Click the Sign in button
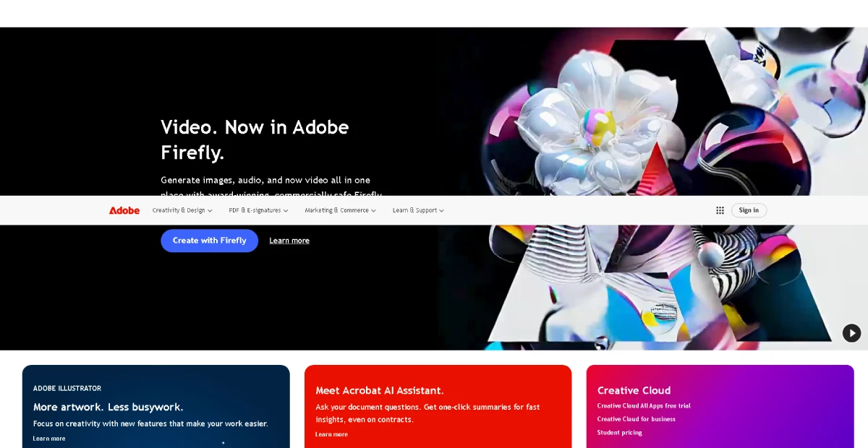This screenshot has width=868, height=448. tap(749, 210)
